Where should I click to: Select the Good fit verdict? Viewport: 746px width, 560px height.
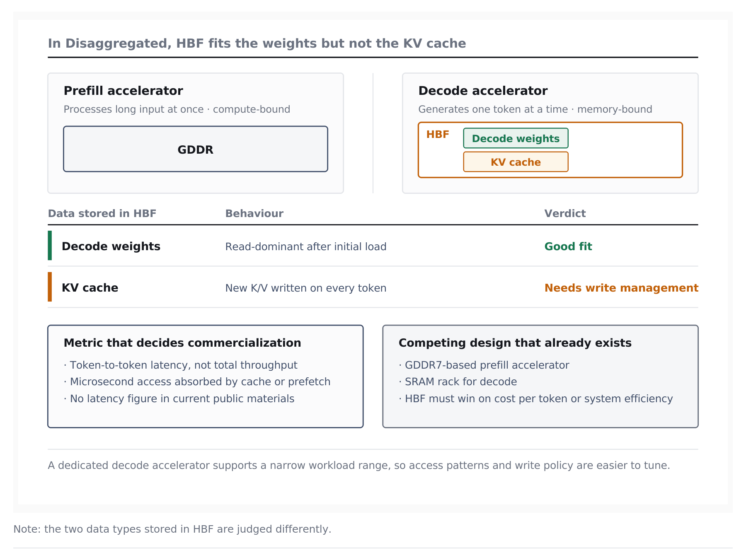(x=568, y=246)
